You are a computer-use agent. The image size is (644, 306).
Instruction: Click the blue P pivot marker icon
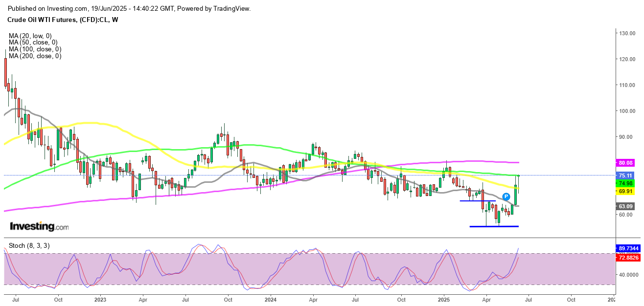[505, 197]
